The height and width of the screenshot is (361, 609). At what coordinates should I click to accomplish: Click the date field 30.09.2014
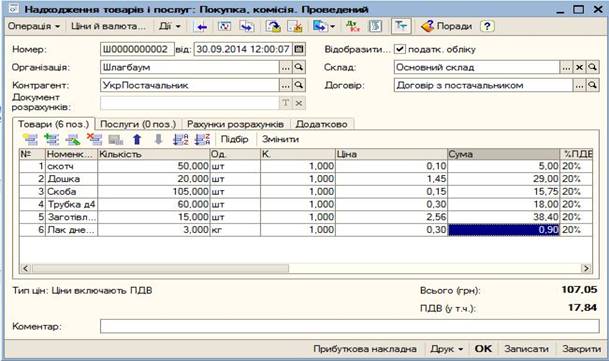tap(243, 49)
